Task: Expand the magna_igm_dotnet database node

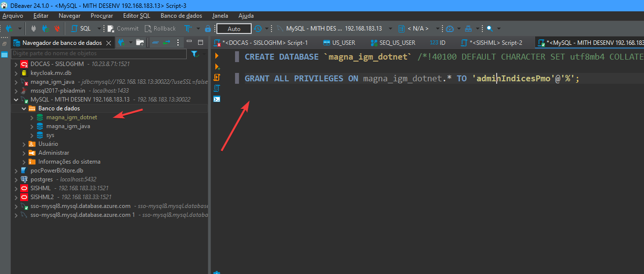Action: point(32,117)
